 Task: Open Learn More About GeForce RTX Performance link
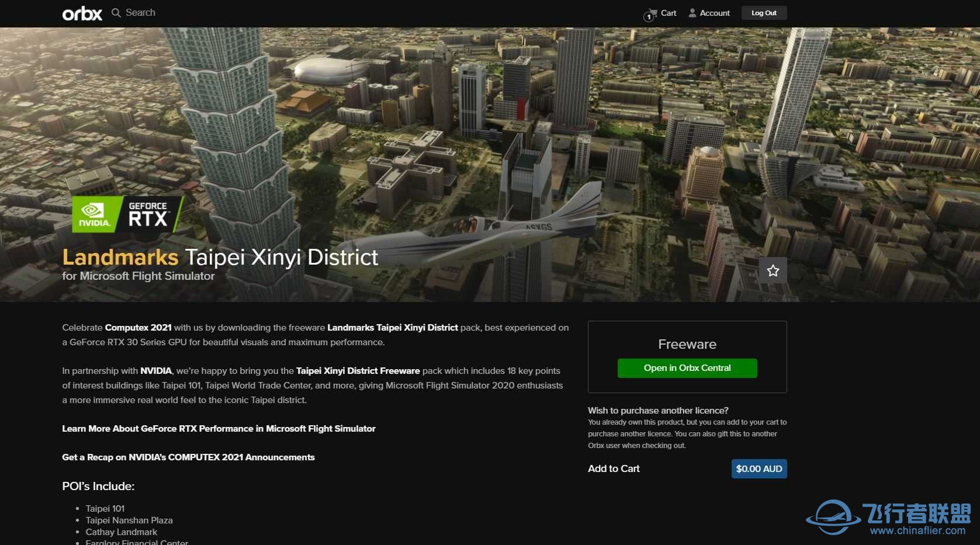[x=219, y=429]
